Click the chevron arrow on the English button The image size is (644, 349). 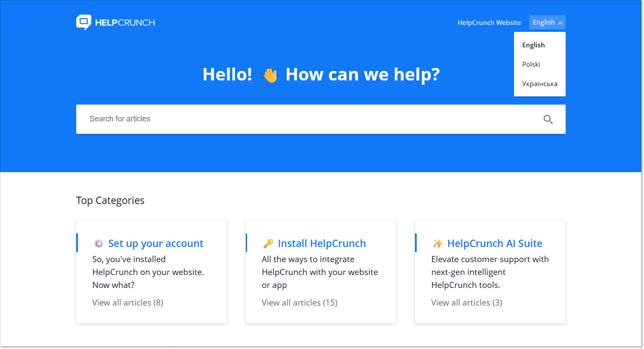[560, 22]
